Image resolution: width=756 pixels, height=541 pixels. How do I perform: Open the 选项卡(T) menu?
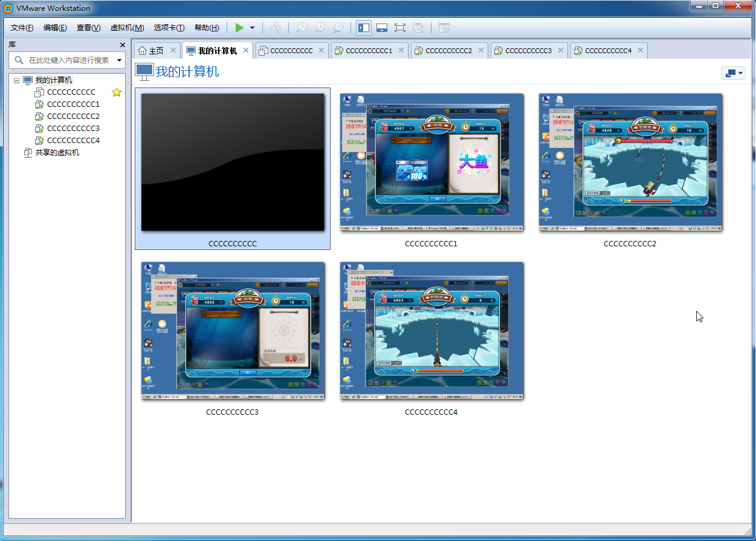169,28
